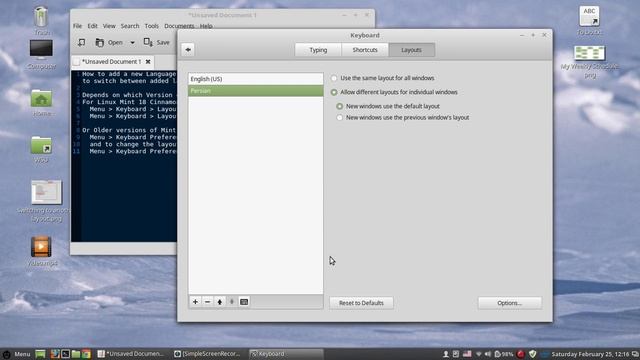This screenshot has height=360, width=640.
Task: Click Reset to Defaults button
Action: (x=361, y=303)
